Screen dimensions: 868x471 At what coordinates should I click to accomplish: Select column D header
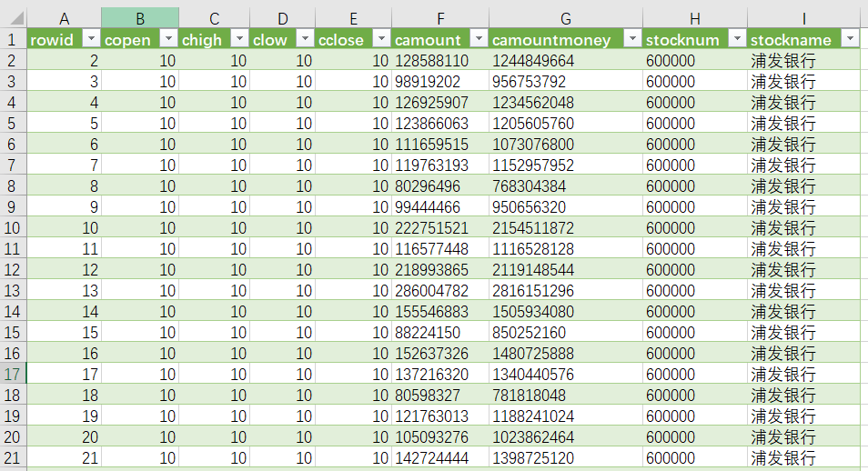(282, 18)
